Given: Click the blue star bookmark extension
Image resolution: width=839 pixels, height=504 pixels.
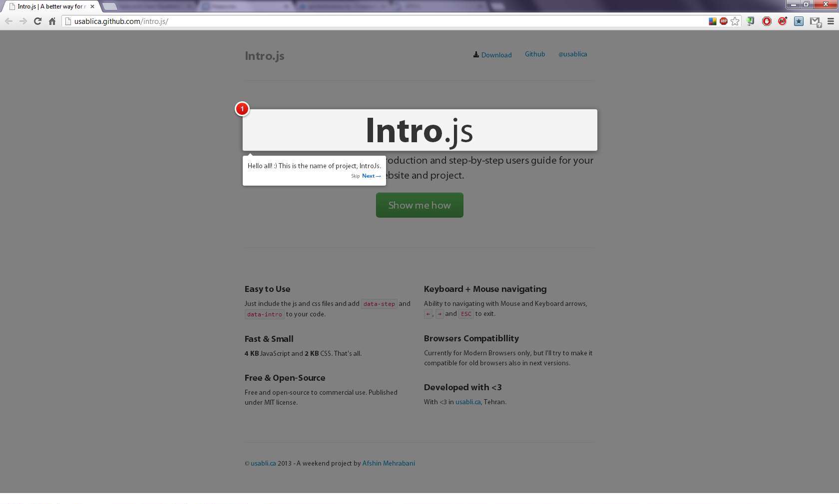Looking at the screenshot, I should point(799,21).
